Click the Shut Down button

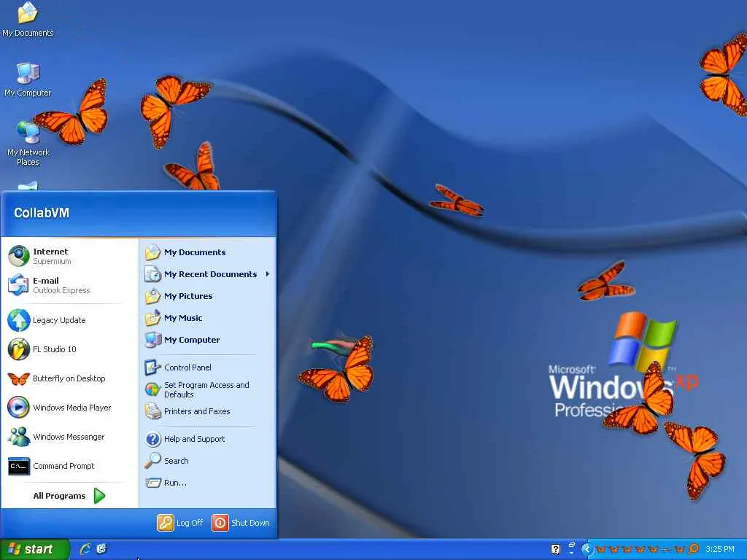(241, 523)
